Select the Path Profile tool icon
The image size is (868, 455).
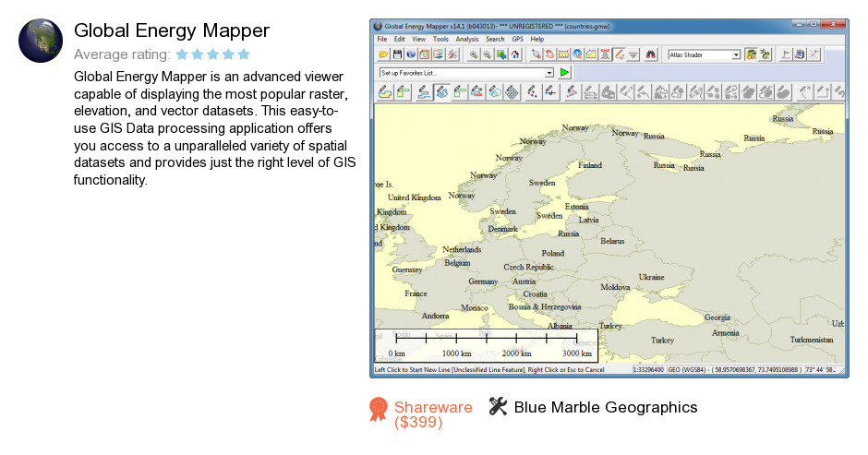point(591,54)
